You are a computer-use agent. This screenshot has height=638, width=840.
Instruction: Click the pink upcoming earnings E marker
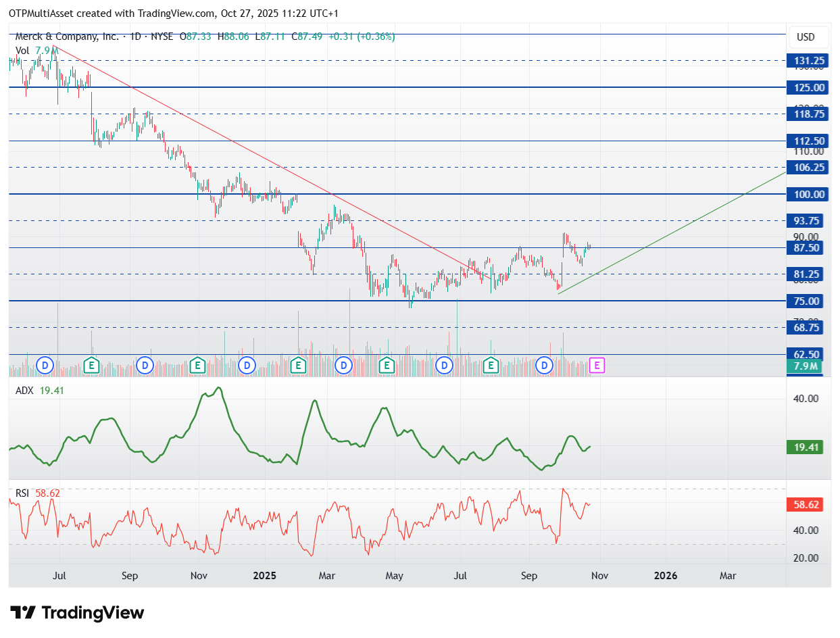click(597, 366)
